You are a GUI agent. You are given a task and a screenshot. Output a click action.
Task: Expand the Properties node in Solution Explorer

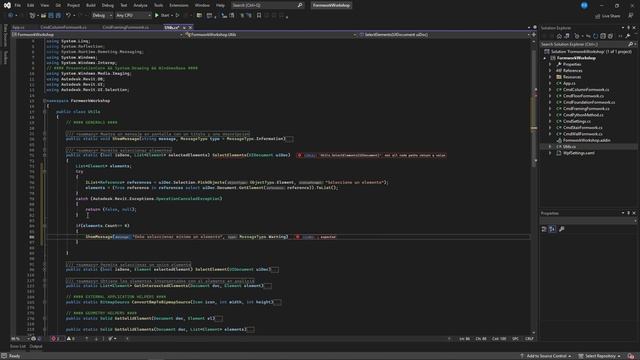550,64
